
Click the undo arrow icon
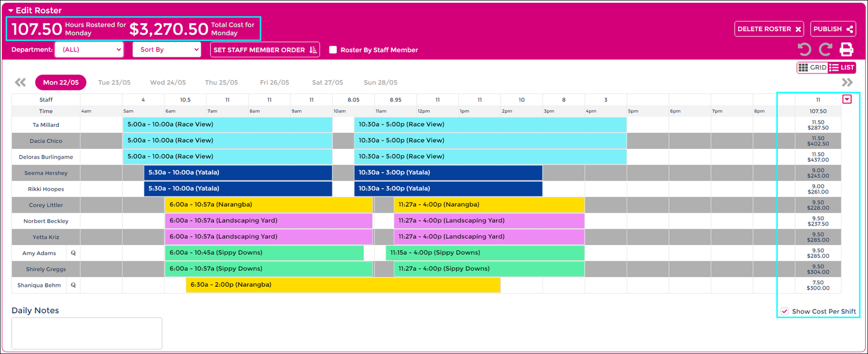tap(804, 49)
